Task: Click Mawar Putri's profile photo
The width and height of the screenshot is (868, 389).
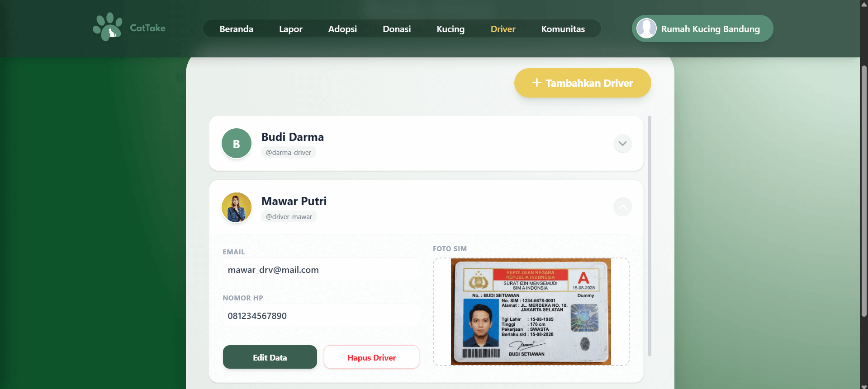Action: (x=236, y=208)
